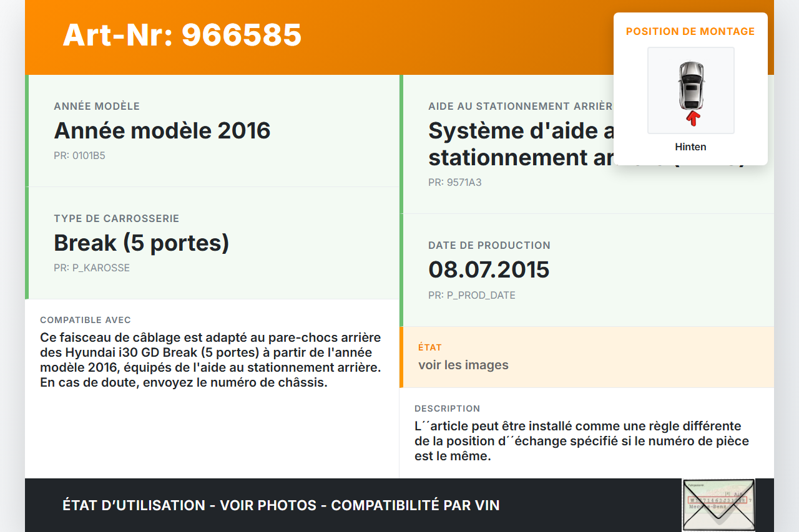This screenshot has width=799, height=532.
Task: Click the PR: 0101B5 code
Action: (79, 156)
